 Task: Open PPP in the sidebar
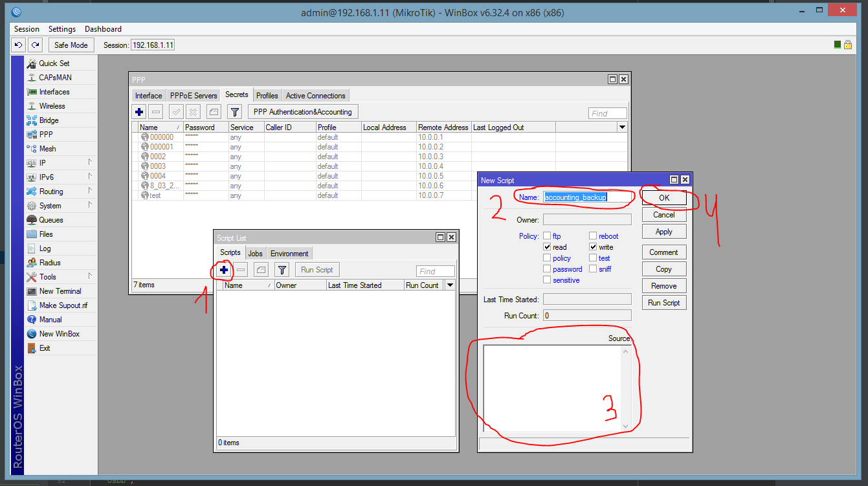pos(46,135)
